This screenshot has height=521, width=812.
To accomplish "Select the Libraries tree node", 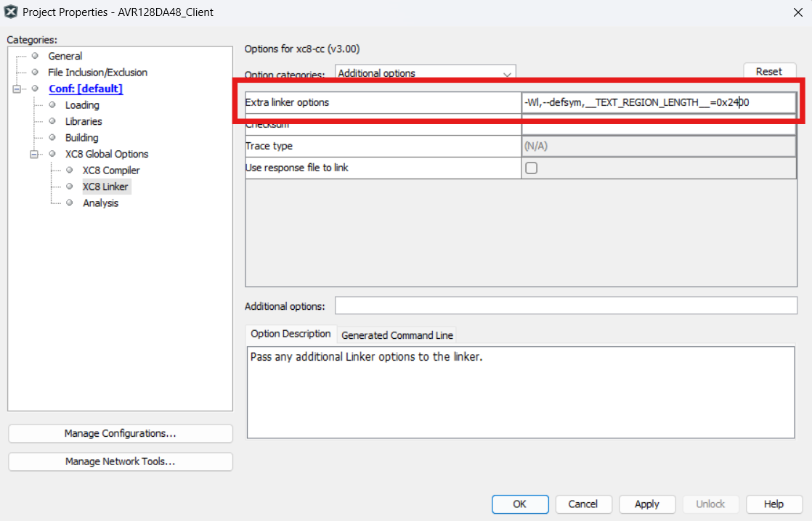I will 84,121.
